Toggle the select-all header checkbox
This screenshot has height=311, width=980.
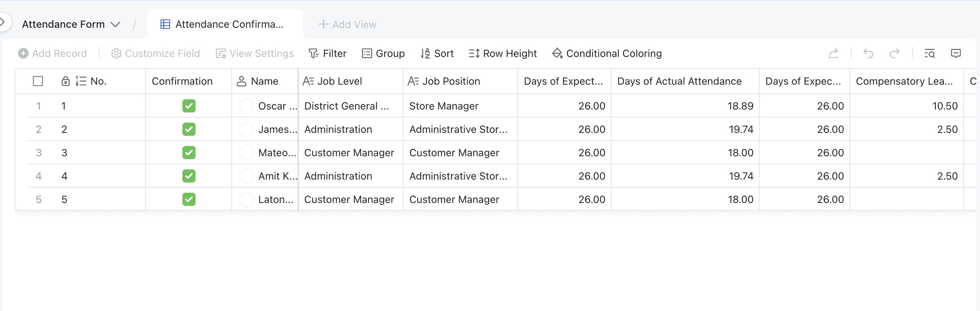point(38,81)
